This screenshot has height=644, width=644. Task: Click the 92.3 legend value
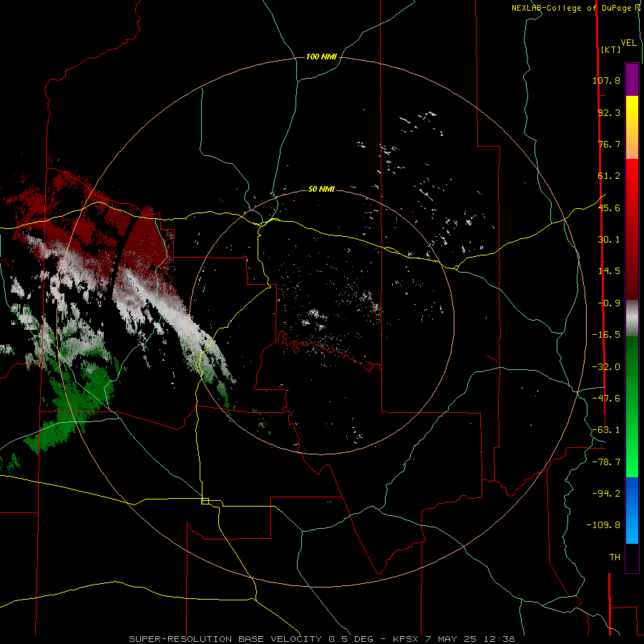609,112
